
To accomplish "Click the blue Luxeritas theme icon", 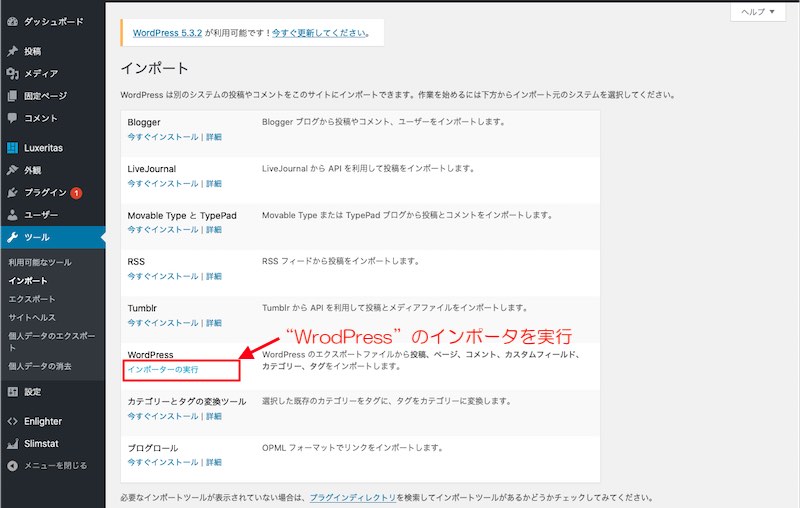I will 13,148.
